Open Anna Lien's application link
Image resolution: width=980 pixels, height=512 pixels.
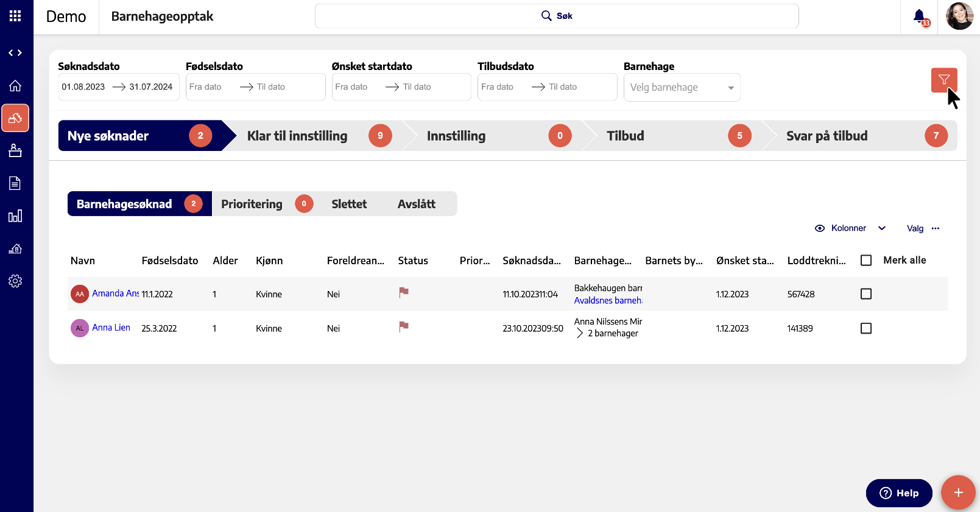[111, 328]
